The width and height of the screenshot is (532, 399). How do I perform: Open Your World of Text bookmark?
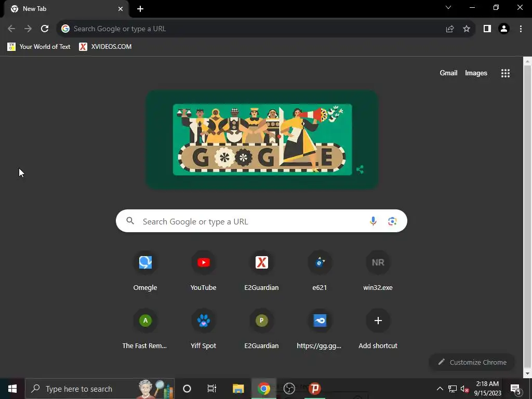38,47
